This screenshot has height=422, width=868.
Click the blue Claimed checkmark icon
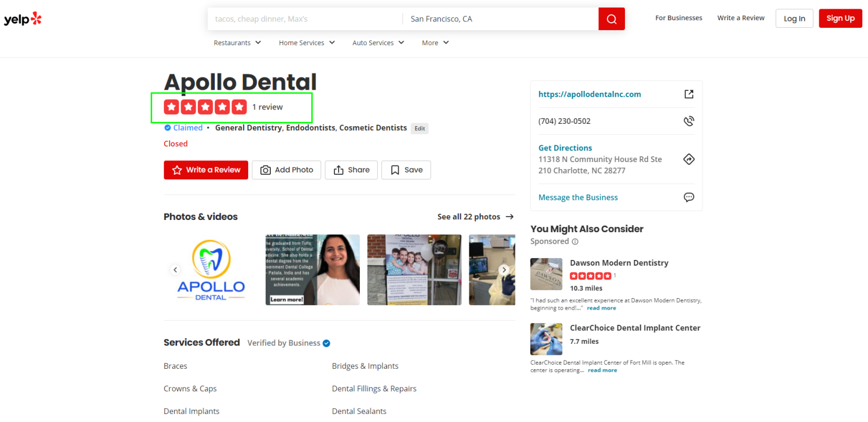pos(167,128)
